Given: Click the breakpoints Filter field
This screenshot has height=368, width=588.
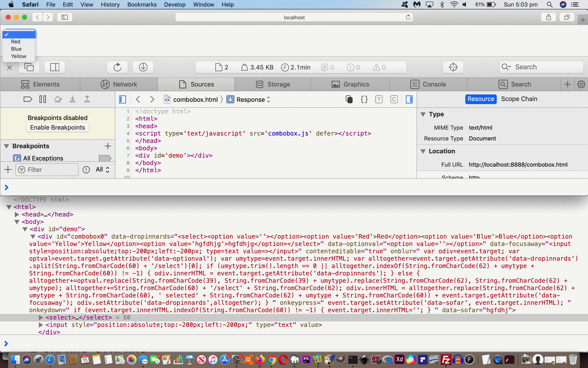Looking at the screenshot, I should coord(47,170).
